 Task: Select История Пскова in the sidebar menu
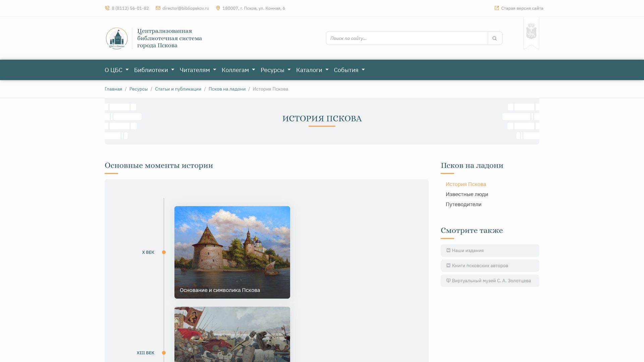466,184
